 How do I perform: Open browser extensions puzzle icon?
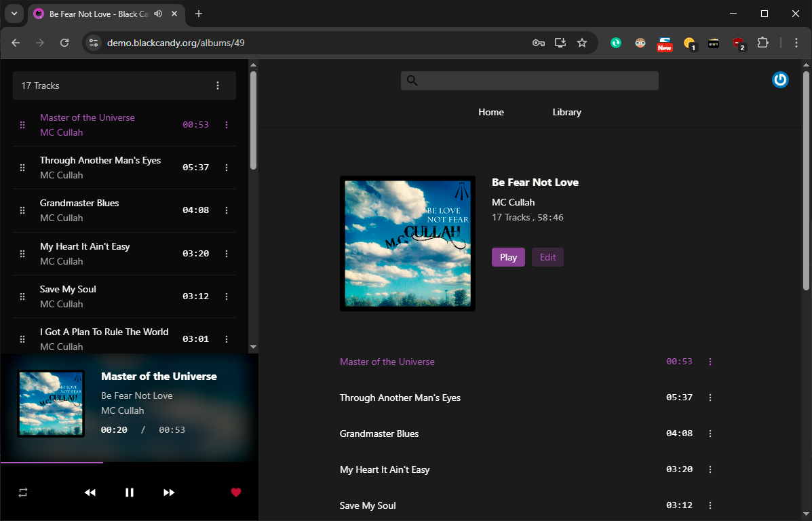click(x=762, y=43)
